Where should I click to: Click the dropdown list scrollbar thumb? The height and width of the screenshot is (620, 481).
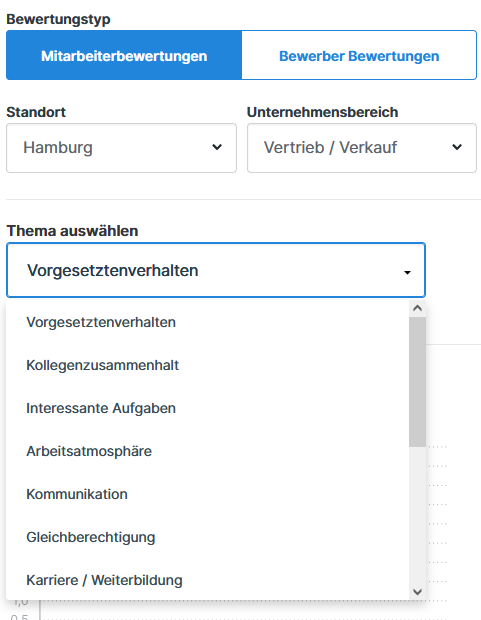click(x=417, y=382)
